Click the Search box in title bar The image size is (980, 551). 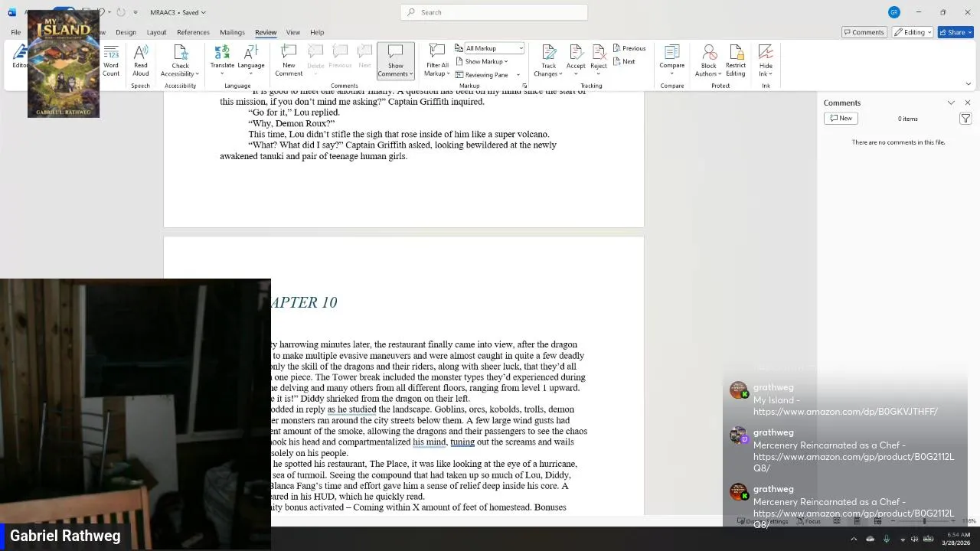494,12
